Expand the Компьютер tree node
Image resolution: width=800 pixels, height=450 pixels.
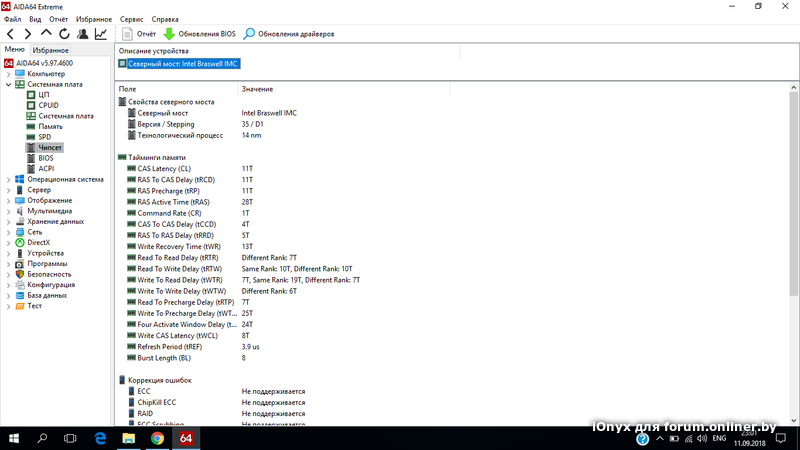coord(8,74)
